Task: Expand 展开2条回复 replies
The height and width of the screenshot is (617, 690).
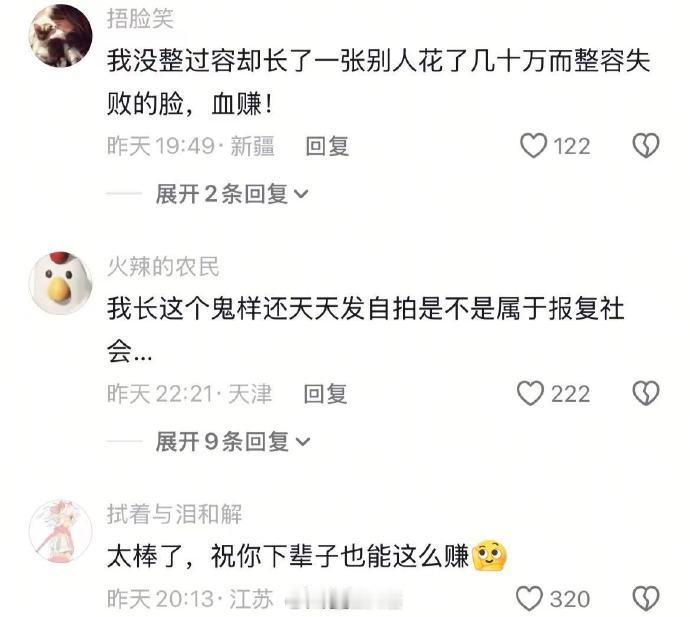Action: click(232, 194)
